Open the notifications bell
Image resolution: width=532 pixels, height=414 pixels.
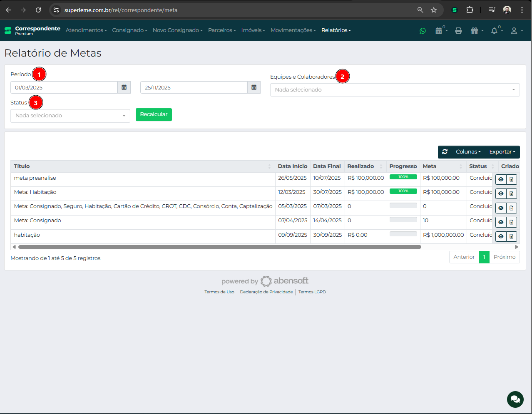click(495, 31)
